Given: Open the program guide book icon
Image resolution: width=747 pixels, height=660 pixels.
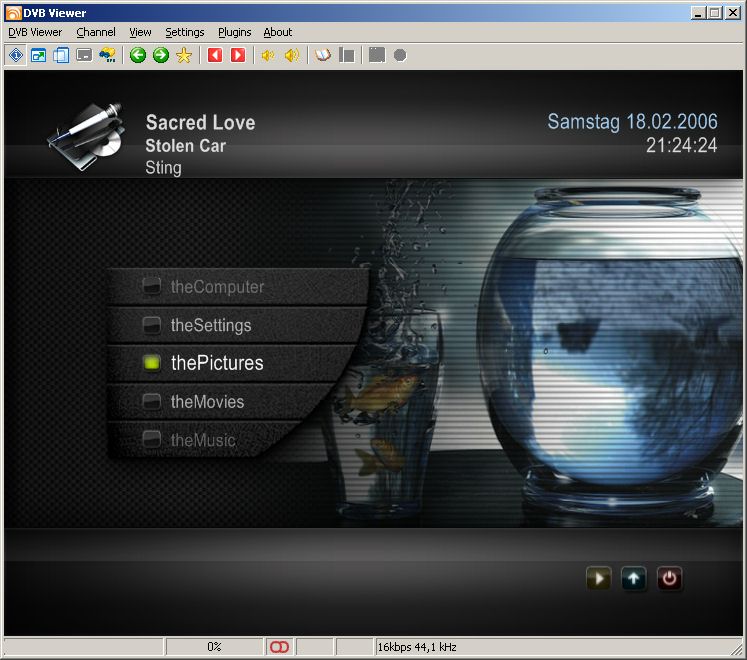Looking at the screenshot, I should (x=323, y=55).
